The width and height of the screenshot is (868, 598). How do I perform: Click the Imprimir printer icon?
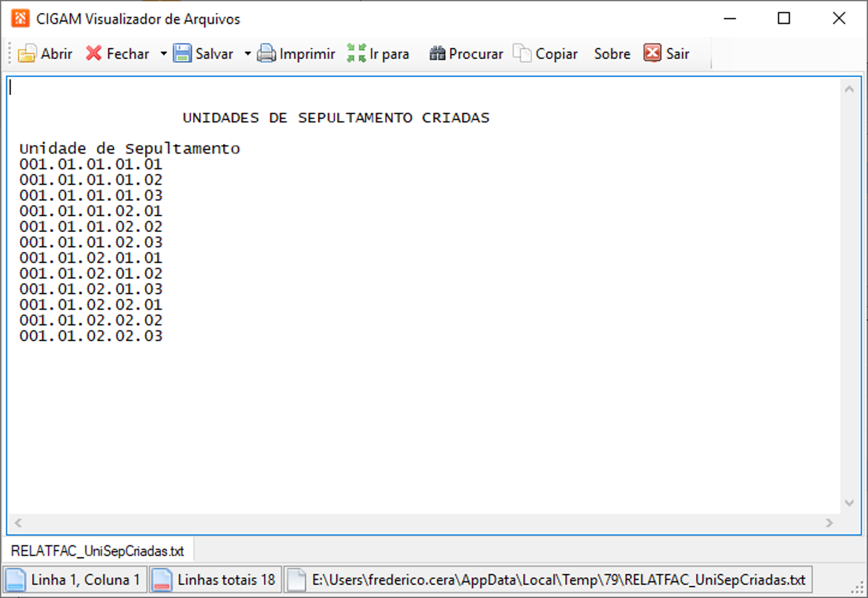pyautogui.click(x=266, y=53)
